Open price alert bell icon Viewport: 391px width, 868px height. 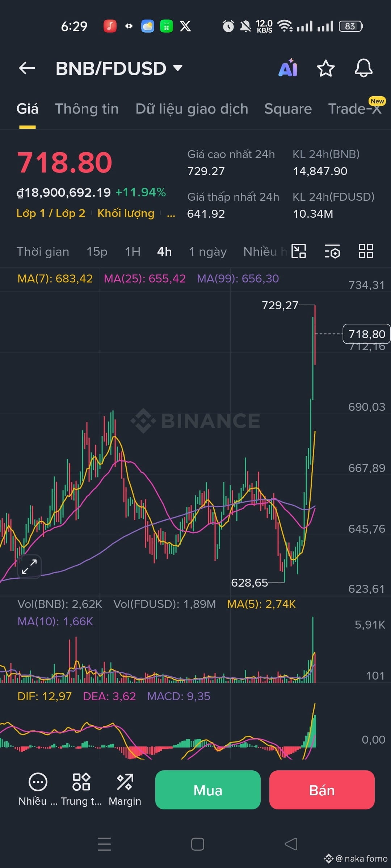(363, 68)
